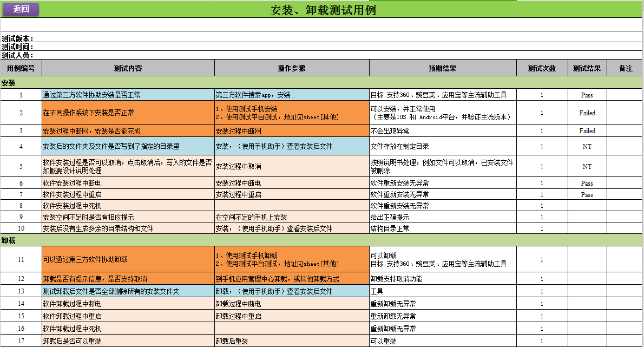Select cell 软件安装过程中死机

point(128,206)
